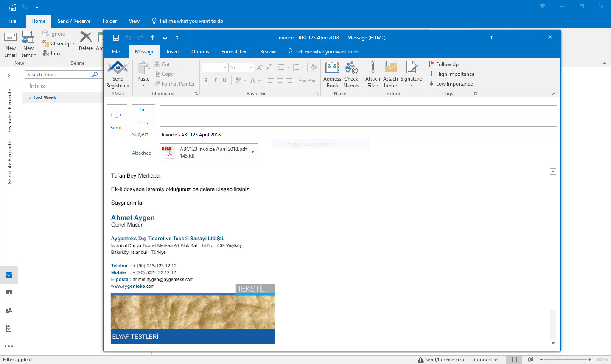Image resolution: width=611 pixels, height=364 pixels.
Task: Click the zoom slider in status bar
Action: (x=566, y=360)
